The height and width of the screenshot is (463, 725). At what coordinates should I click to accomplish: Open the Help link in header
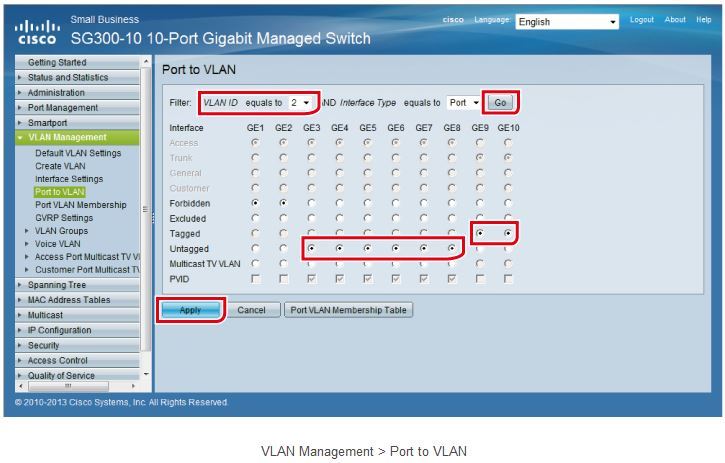704,20
